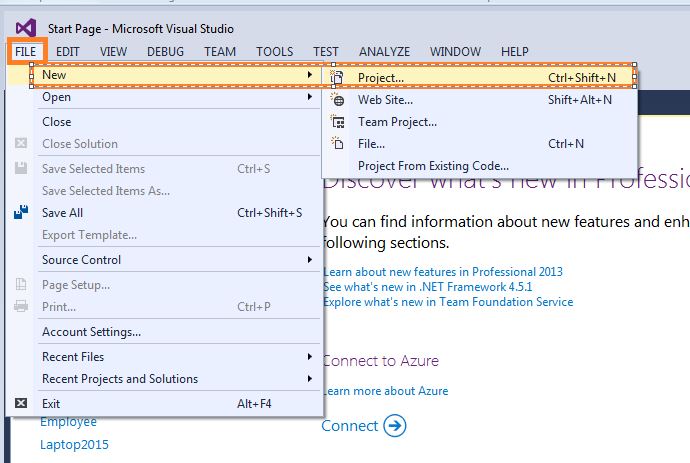Click the Team Project icon
This screenshot has height=463, width=690.
coord(338,121)
